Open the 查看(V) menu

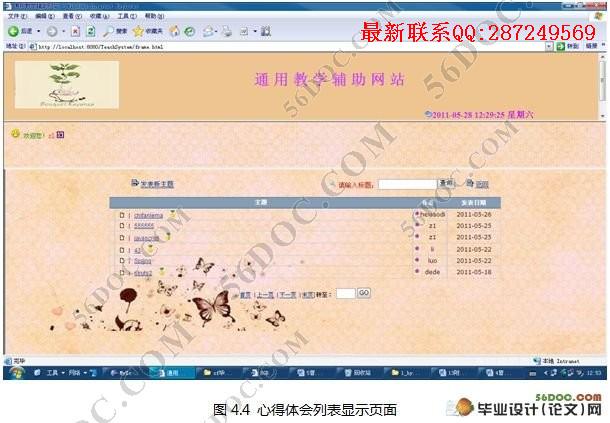coord(72,16)
